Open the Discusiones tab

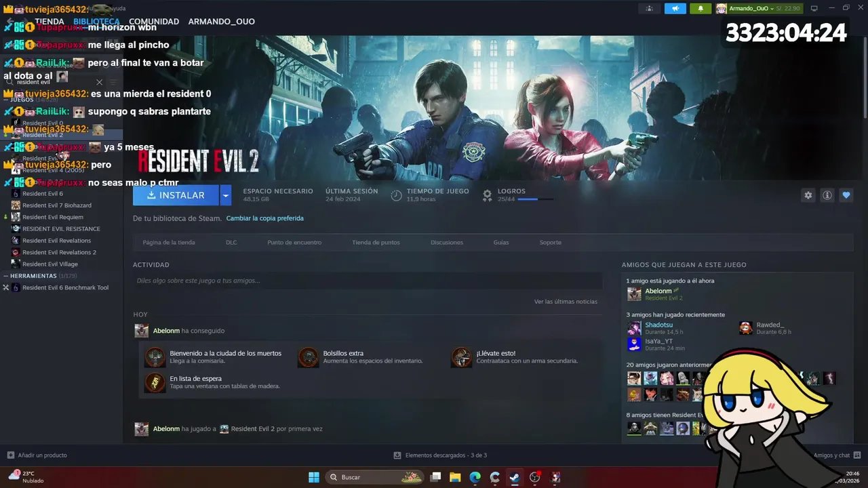click(x=447, y=242)
